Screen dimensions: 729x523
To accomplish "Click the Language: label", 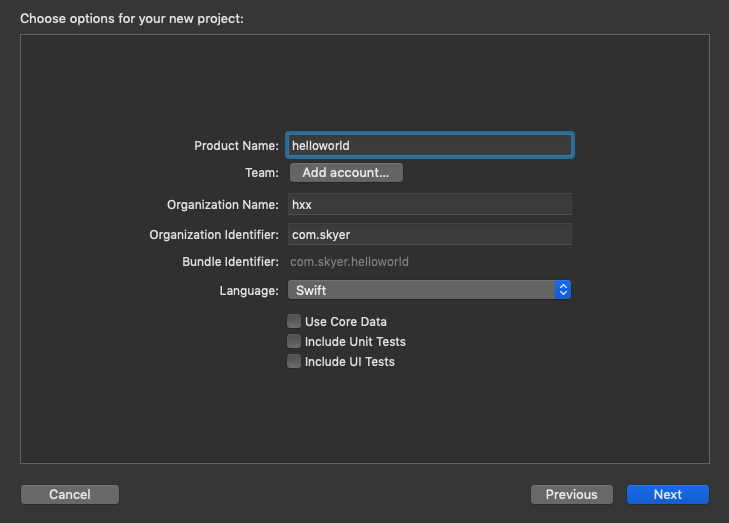I will [x=249, y=291].
